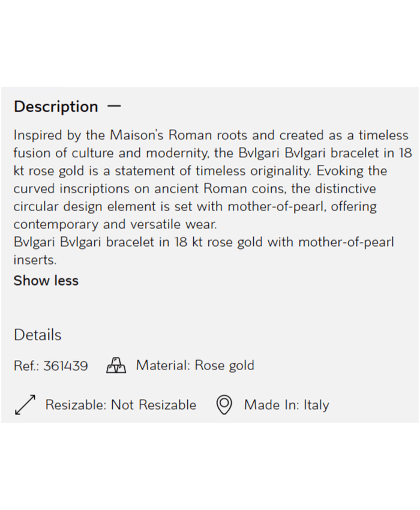Click the diagonal resize arrow icon
Image resolution: width=420 pixels, height=510 pixels.
[x=25, y=405]
